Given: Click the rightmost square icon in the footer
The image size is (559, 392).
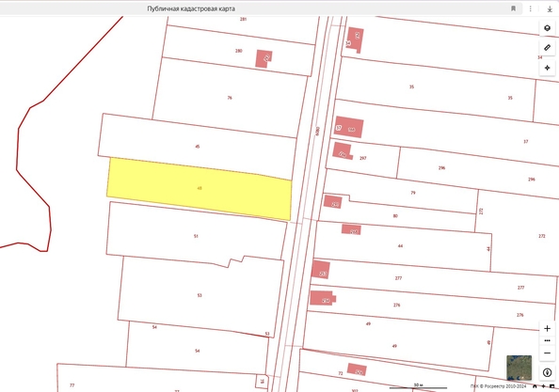Looking at the screenshot, I should point(551,386).
